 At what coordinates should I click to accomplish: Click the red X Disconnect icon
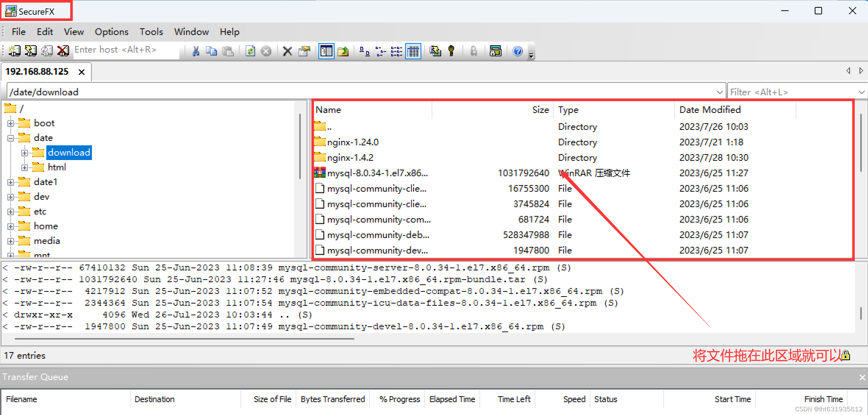coord(63,51)
